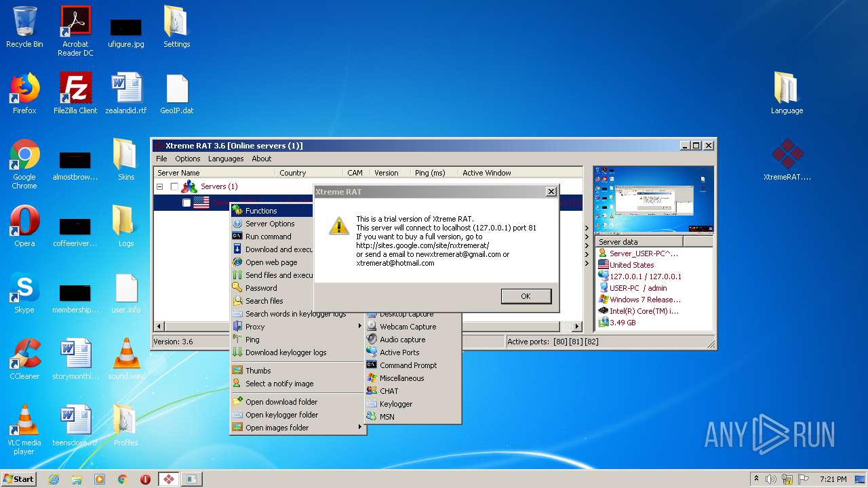
Task: Select the Language folder on desktop
Action: coord(787,94)
